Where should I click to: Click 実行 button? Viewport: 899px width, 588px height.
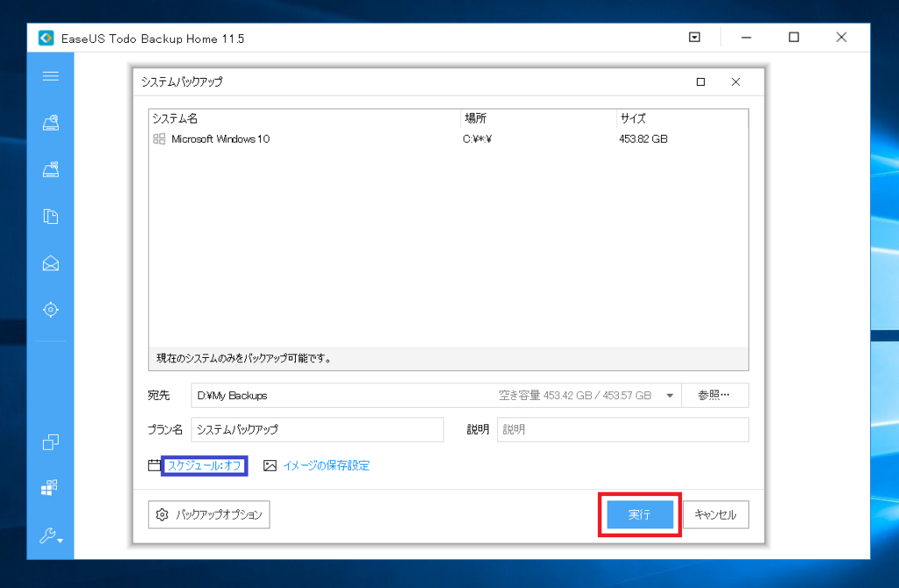(x=640, y=514)
